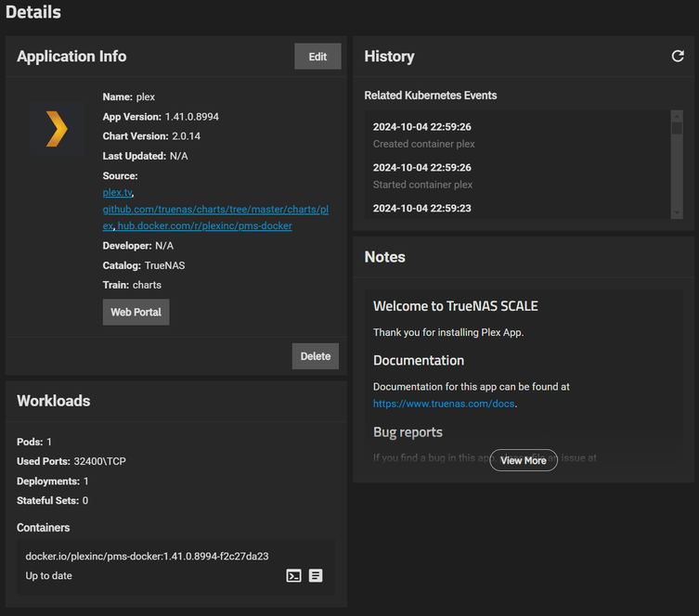Expand notes with View More
This screenshot has height=616, width=699.
524,460
